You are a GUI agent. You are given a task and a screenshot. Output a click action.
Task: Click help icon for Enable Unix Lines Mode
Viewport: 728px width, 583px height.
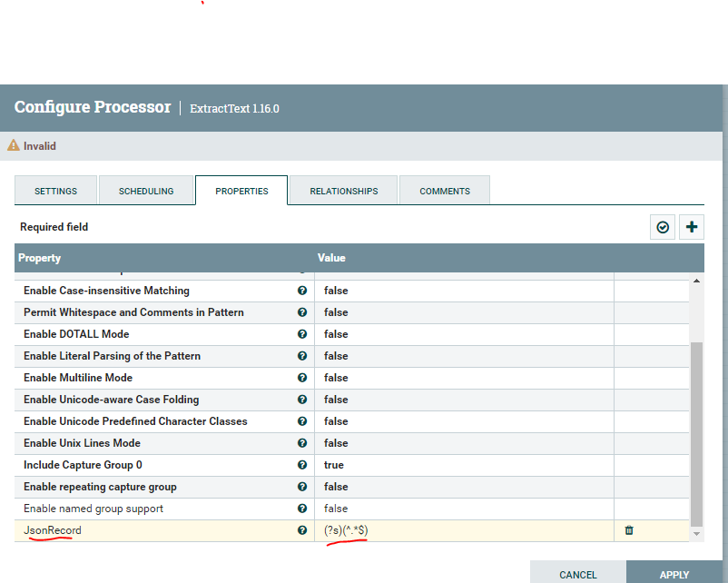click(x=302, y=443)
